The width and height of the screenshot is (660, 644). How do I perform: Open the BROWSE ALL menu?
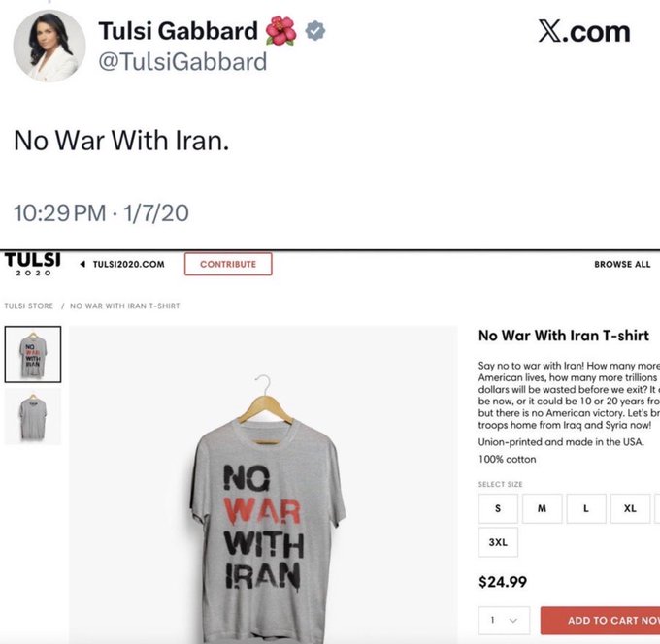click(x=622, y=264)
